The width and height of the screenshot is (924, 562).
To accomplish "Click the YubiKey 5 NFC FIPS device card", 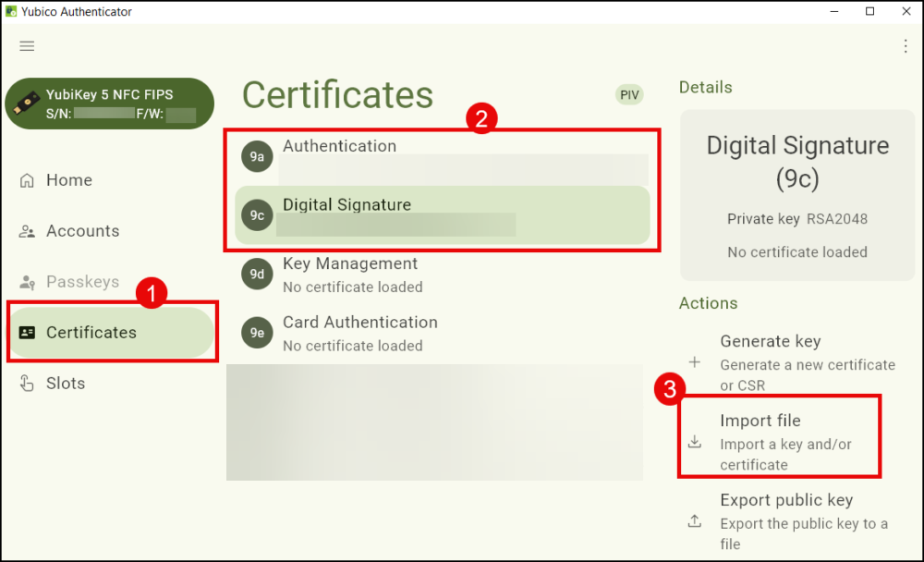I will pos(110,104).
